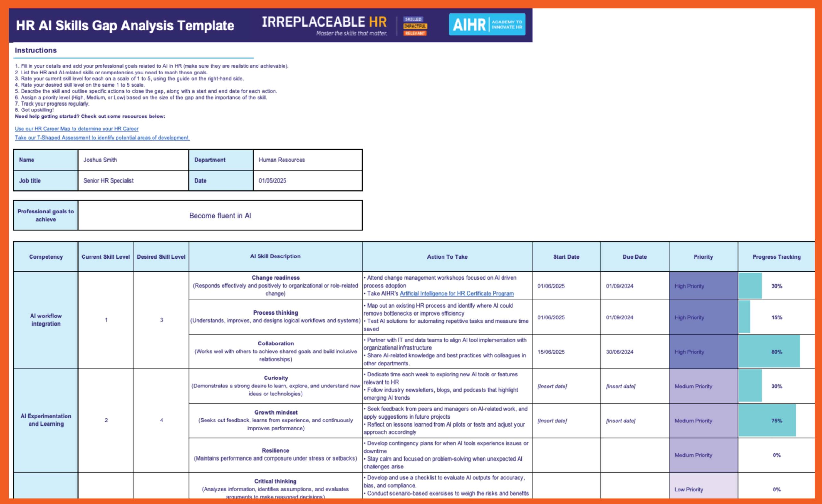Select desired skill level 4 cell
The height and width of the screenshot is (504, 822).
[x=161, y=420]
